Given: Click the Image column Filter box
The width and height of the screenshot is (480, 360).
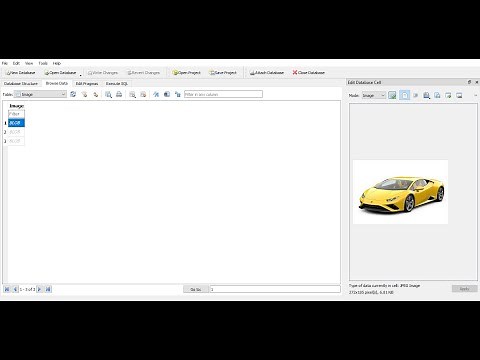Looking at the screenshot, I should pyautogui.click(x=16, y=114).
